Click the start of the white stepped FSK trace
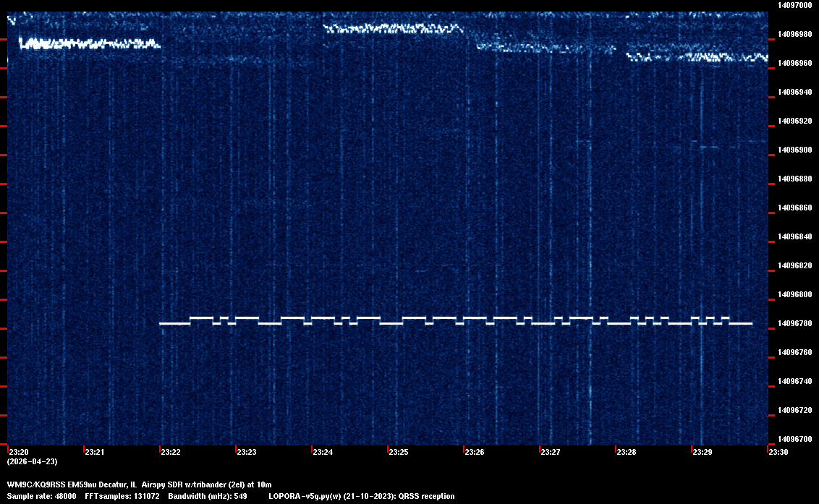 pos(162,323)
